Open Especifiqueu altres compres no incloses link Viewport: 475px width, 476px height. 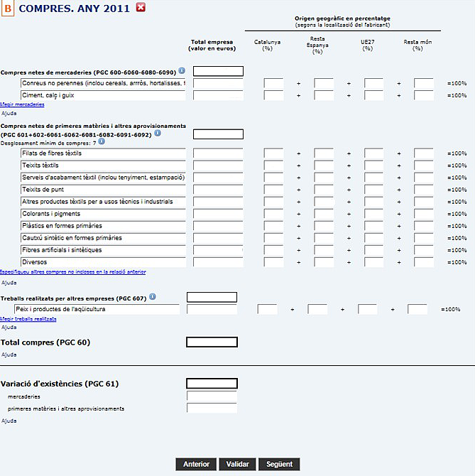[73, 271]
